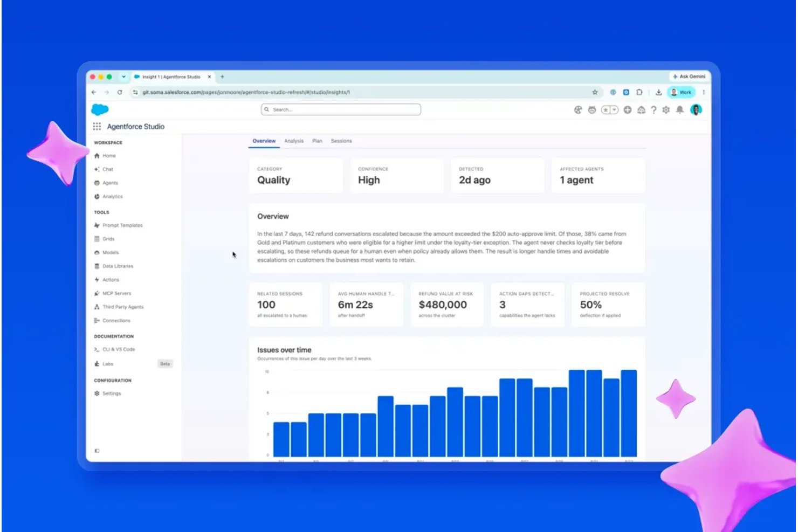The width and height of the screenshot is (798, 532).
Task: Open the Chrome extensions puzzle icon
Action: pos(639,92)
